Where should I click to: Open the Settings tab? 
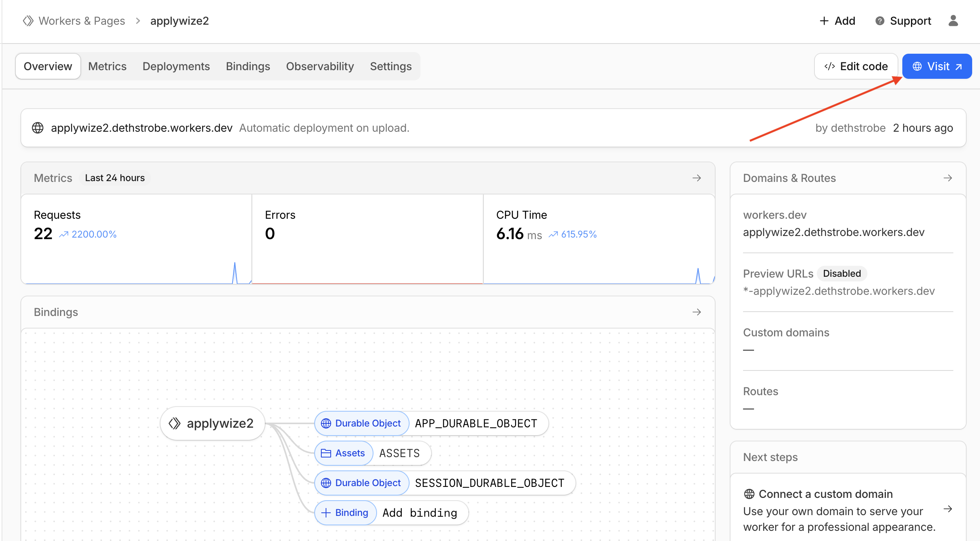coord(391,66)
